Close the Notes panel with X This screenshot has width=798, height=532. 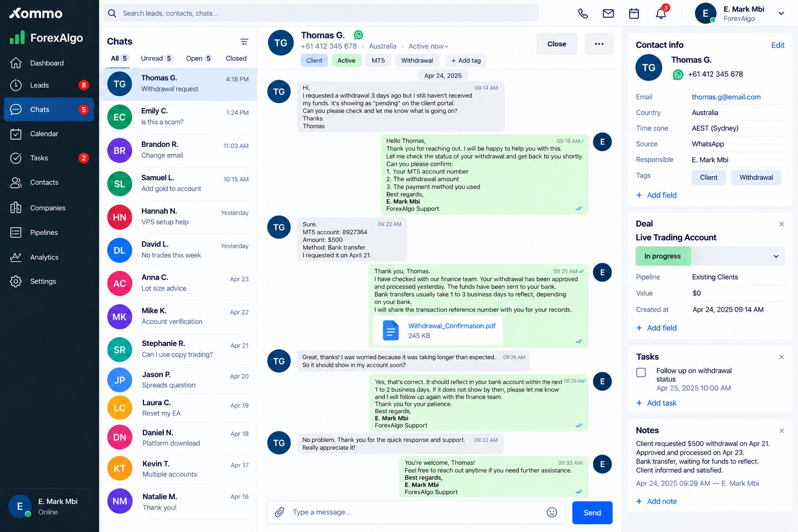(x=781, y=431)
